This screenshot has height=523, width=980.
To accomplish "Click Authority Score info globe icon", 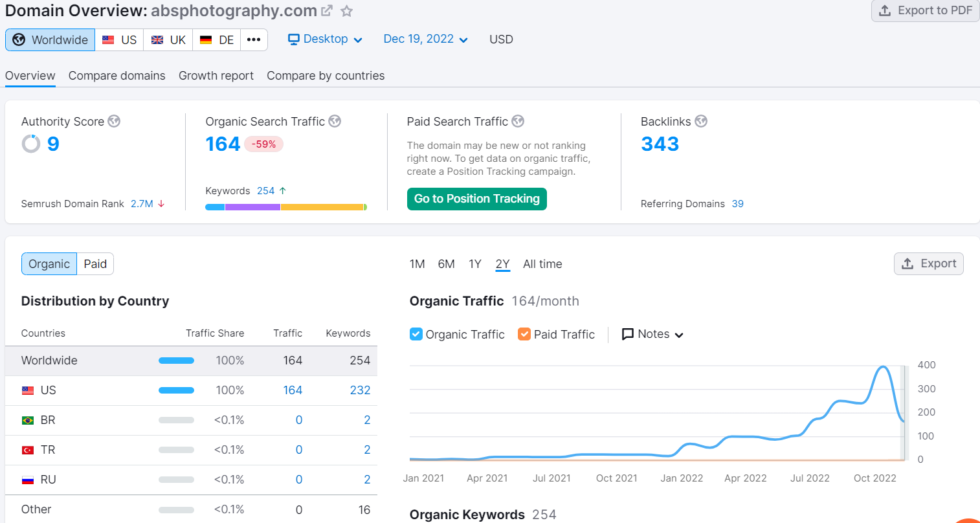I will pyautogui.click(x=114, y=121).
